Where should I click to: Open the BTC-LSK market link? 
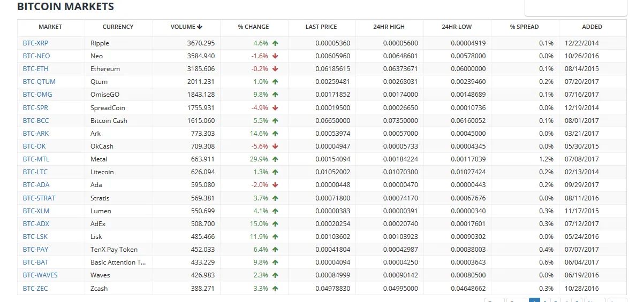pyautogui.click(x=35, y=237)
